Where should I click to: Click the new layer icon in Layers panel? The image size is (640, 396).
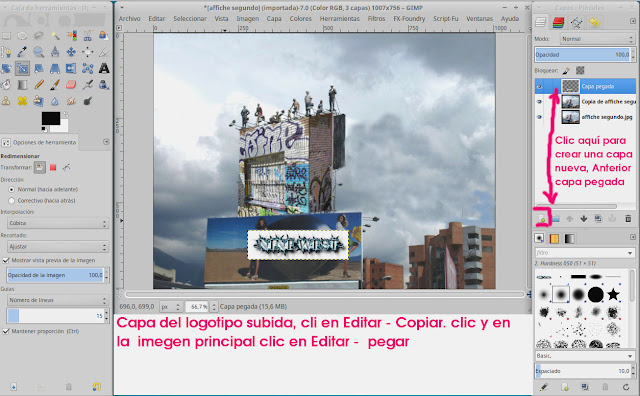coord(542,219)
